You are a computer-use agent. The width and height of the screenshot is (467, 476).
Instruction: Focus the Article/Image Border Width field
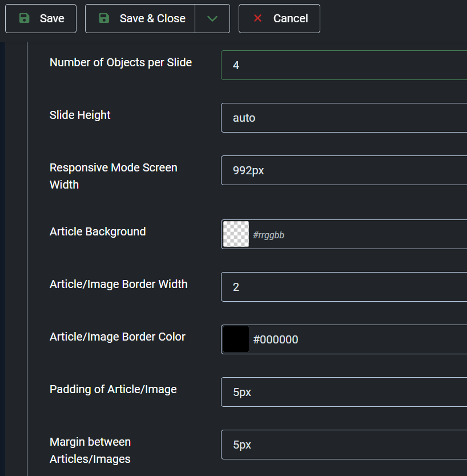(344, 287)
